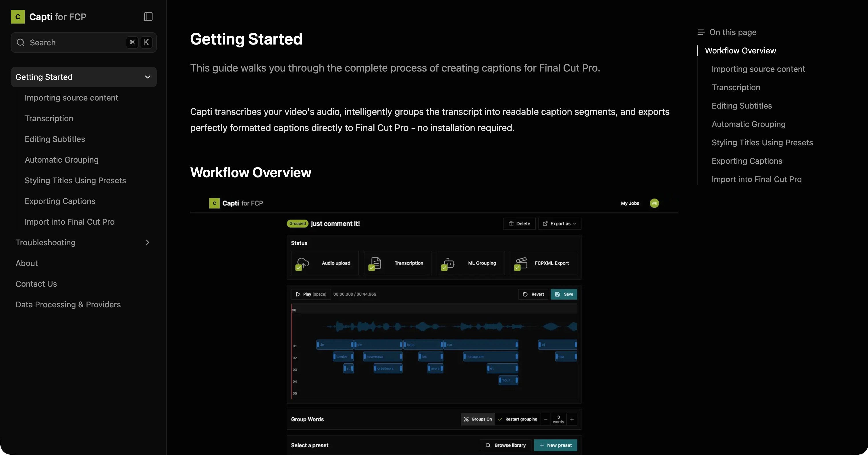Click the Revert icon
The height and width of the screenshot is (455, 868).
pos(525,294)
